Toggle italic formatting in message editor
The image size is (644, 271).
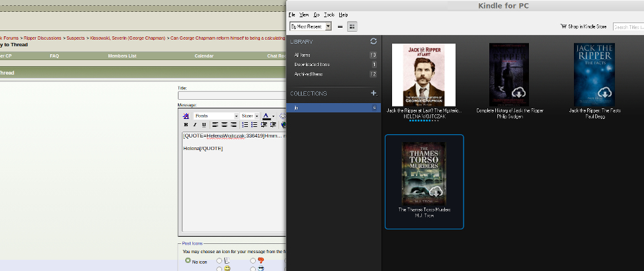[194, 124]
